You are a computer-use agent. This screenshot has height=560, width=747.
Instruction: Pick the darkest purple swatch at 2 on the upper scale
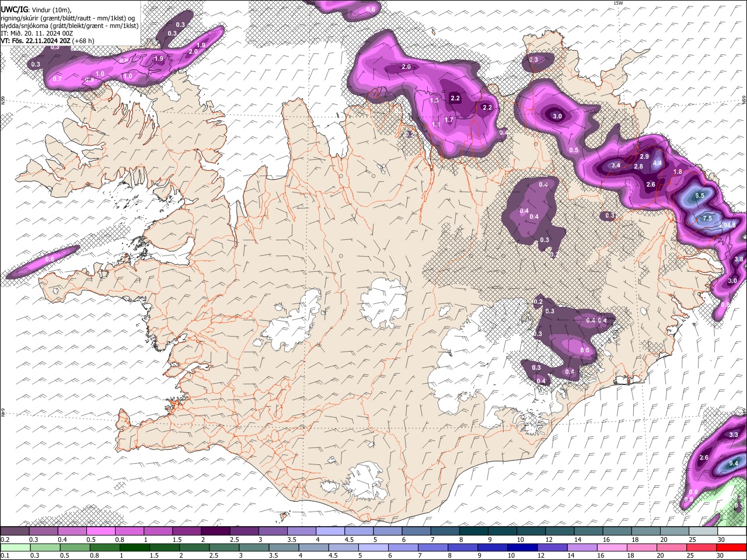[x=216, y=531]
